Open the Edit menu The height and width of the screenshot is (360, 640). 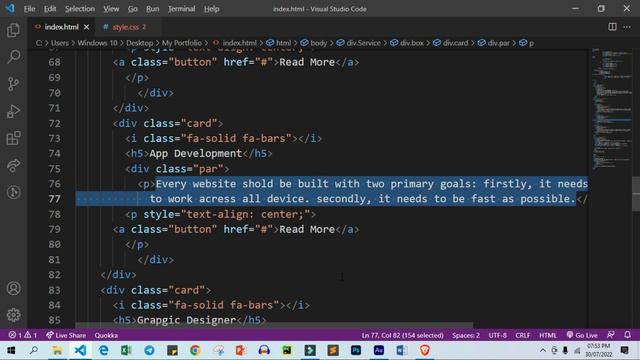(x=50, y=9)
